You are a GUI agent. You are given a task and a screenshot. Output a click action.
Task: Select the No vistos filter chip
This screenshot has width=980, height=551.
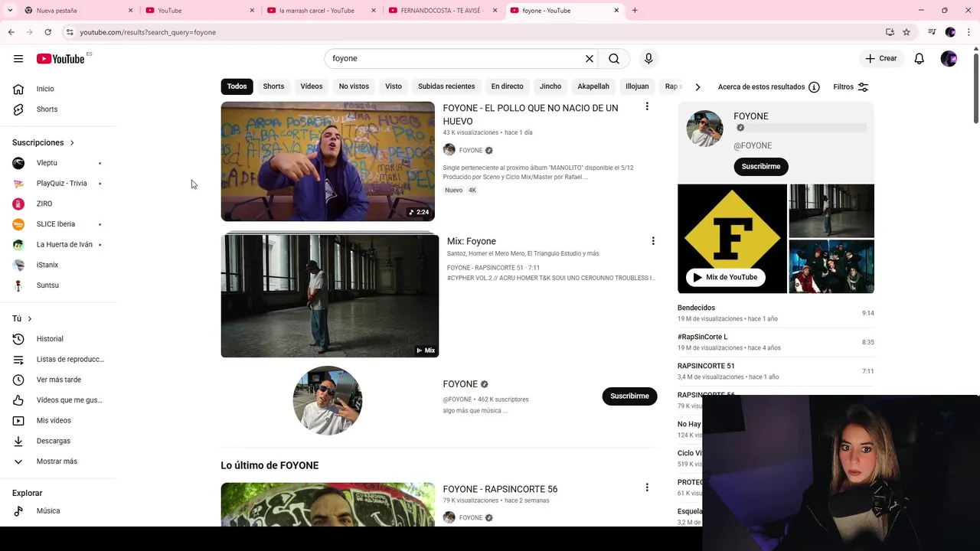[x=354, y=86]
